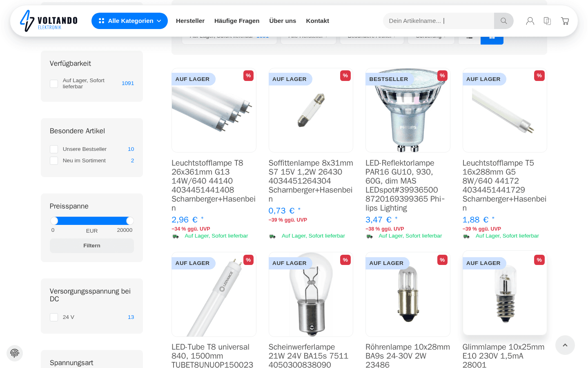Screen dimensions: 588x368
Task: Click the % badge on Röhrenlampe 10x28mm
Action: click(x=442, y=260)
